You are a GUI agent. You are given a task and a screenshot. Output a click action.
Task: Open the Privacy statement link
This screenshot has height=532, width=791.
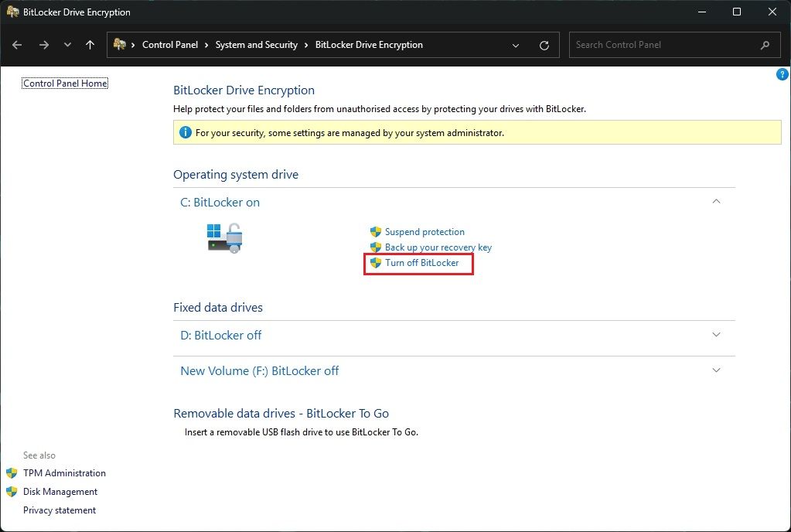[x=60, y=510]
